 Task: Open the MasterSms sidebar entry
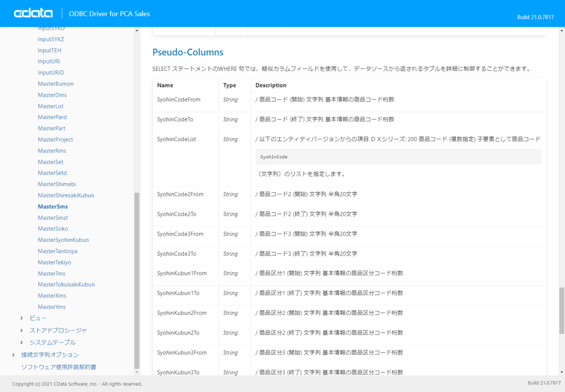(53, 207)
